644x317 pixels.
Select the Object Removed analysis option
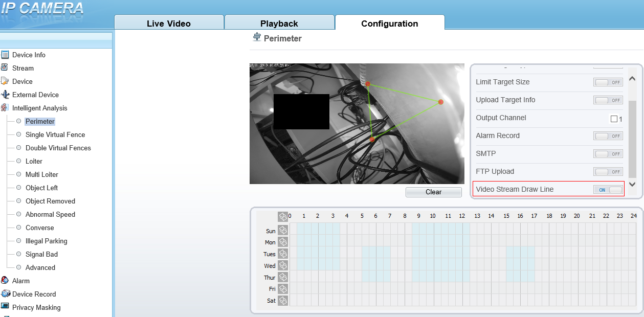tap(50, 201)
